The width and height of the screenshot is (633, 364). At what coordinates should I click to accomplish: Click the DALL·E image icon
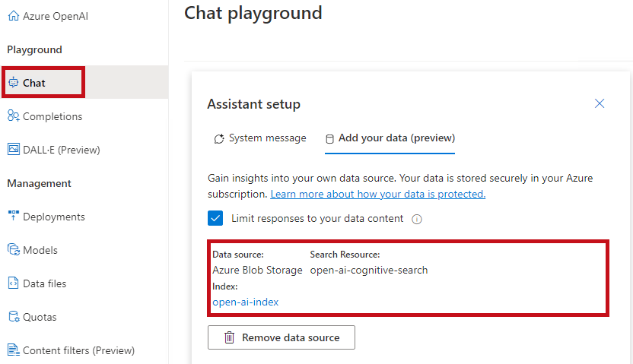pos(14,149)
